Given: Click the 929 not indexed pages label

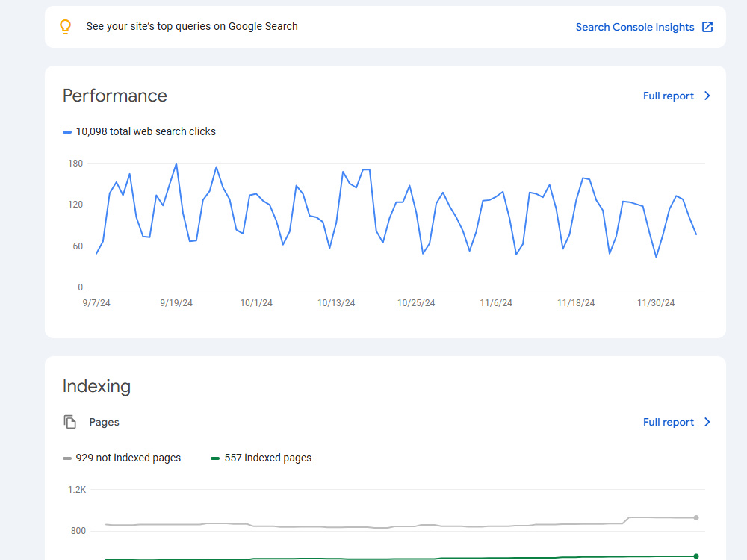Looking at the screenshot, I should pos(128,458).
